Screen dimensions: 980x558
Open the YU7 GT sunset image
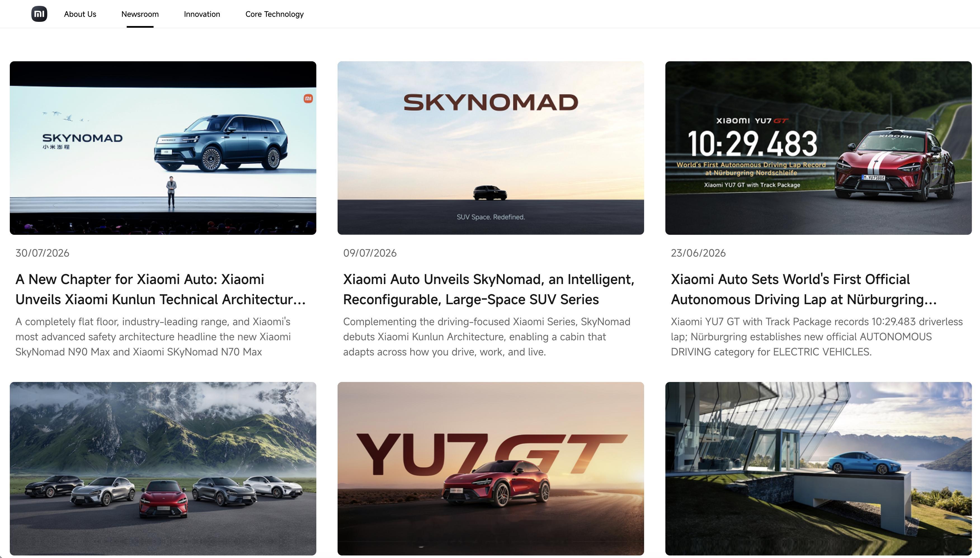pos(491,468)
